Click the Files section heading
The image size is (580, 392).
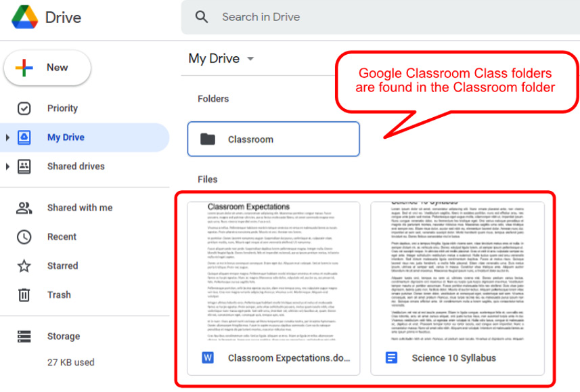point(208,179)
